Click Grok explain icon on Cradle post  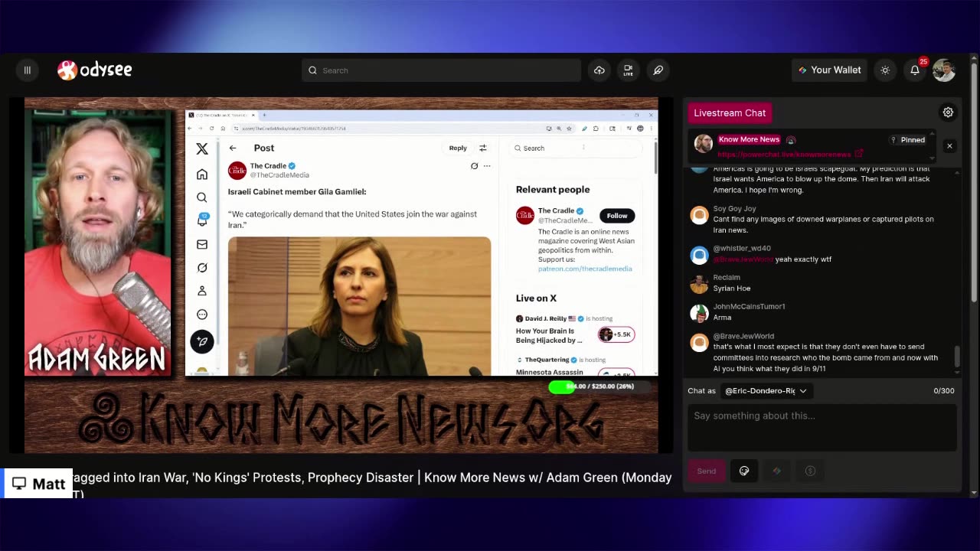474,166
